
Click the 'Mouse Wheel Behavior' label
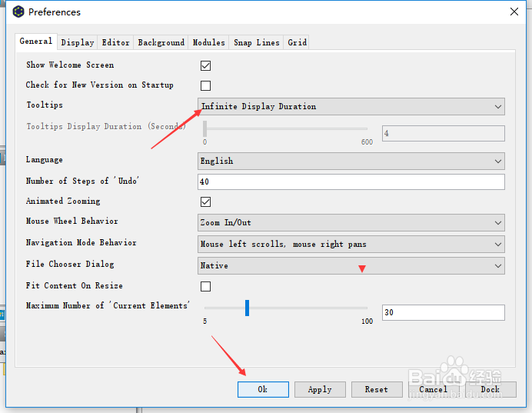tap(72, 221)
